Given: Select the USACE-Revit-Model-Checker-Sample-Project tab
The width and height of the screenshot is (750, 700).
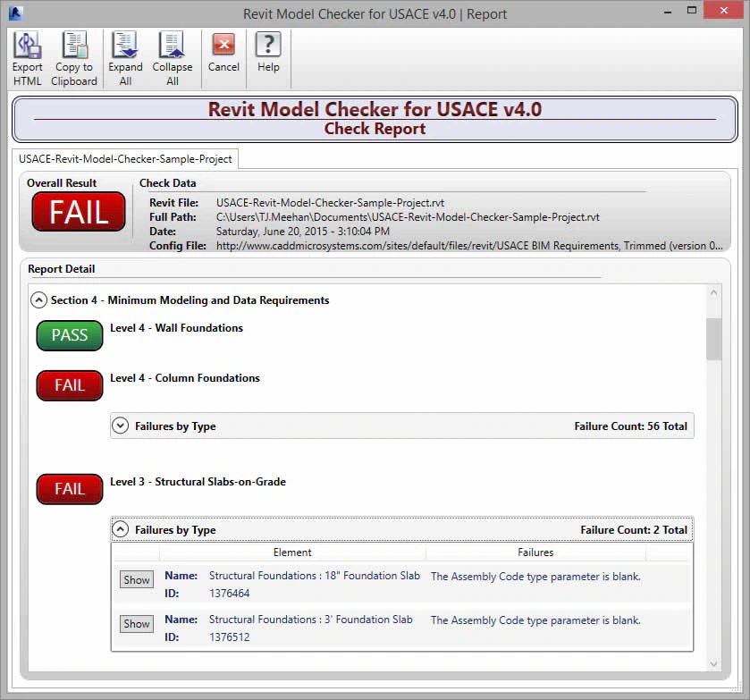Looking at the screenshot, I should 125,159.
